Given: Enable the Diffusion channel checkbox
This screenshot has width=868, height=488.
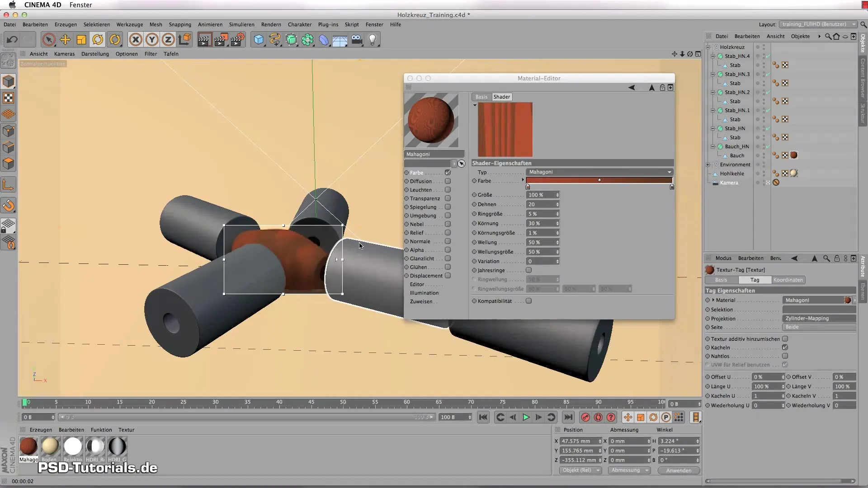Looking at the screenshot, I should pos(448,181).
